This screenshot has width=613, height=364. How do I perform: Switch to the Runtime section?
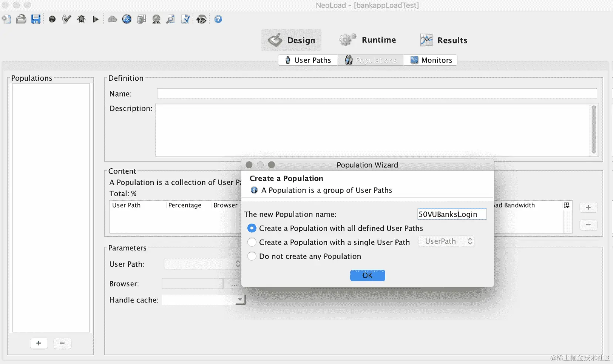(x=367, y=40)
